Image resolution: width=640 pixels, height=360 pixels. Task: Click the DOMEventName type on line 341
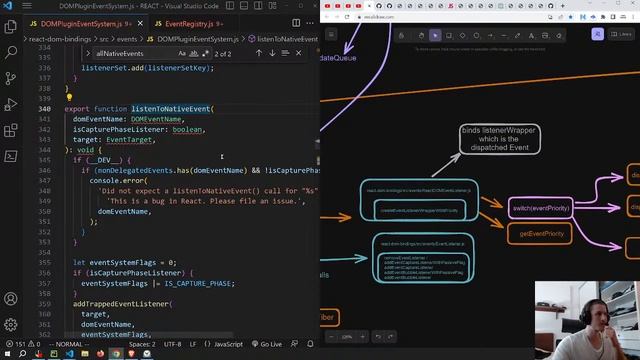[156, 119]
